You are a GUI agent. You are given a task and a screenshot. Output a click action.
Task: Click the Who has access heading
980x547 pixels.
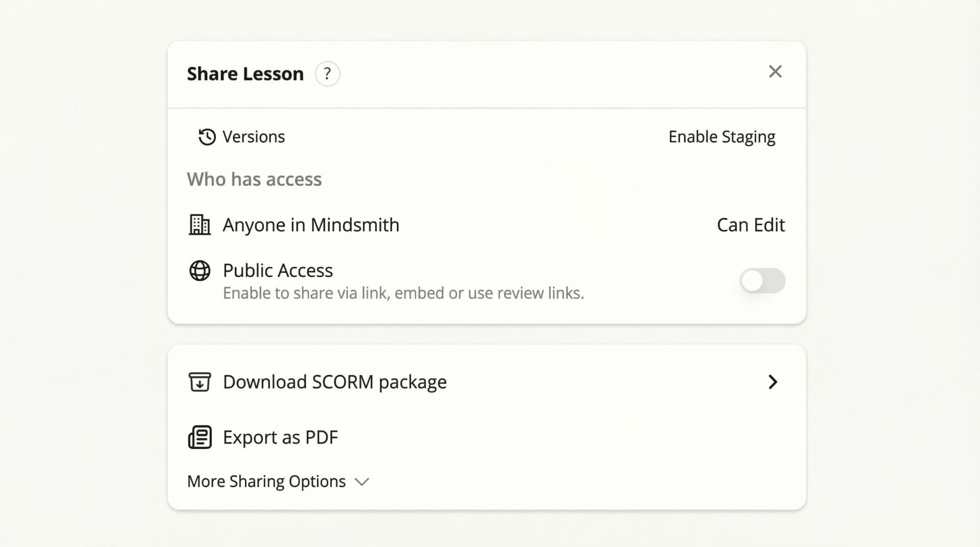pyautogui.click(x=254, y=180)
